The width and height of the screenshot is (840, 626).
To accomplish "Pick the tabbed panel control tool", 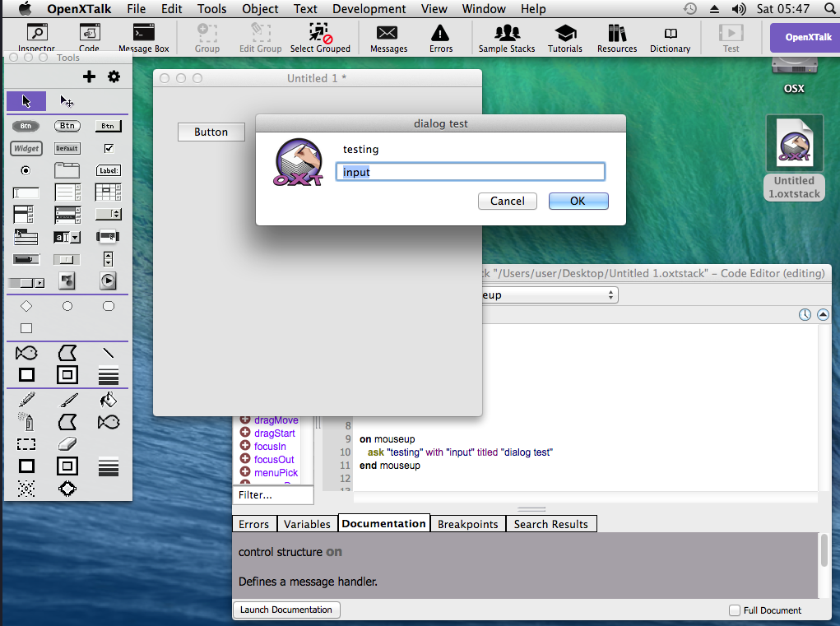I will tap(67, 170).
